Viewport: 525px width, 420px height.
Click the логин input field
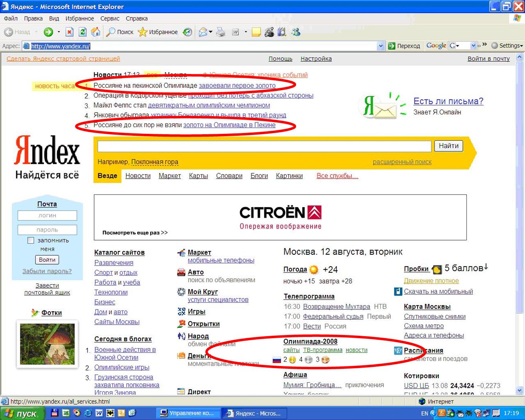[47, 215]
